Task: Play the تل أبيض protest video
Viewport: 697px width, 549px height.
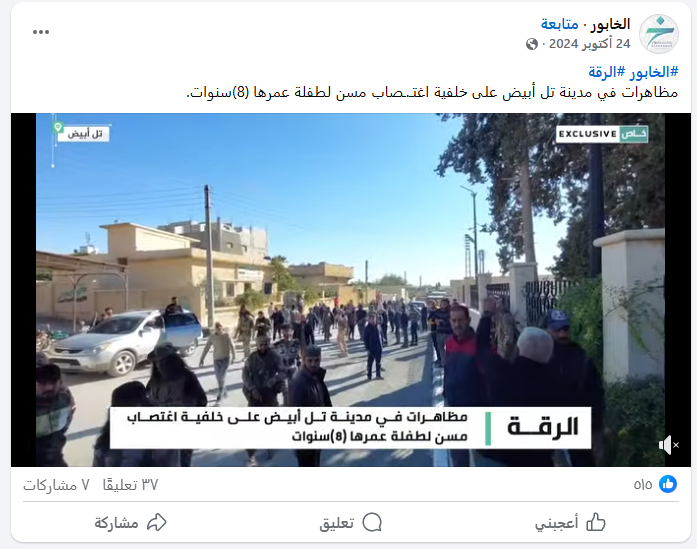Action: click(x=351, y=289)
